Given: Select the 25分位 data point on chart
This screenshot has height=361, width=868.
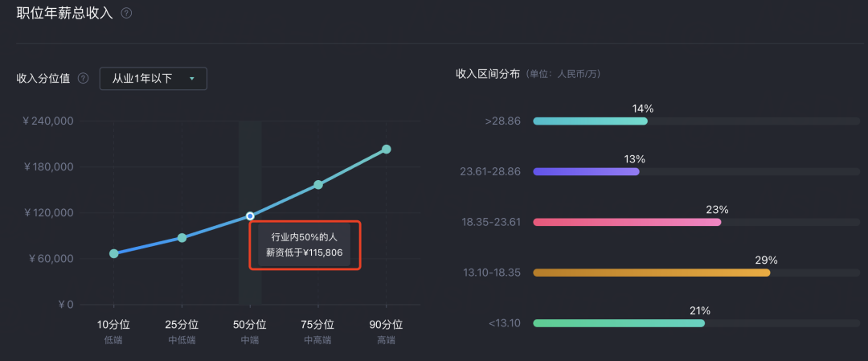Looking at the screenshot, I should [x=182, y=238].
